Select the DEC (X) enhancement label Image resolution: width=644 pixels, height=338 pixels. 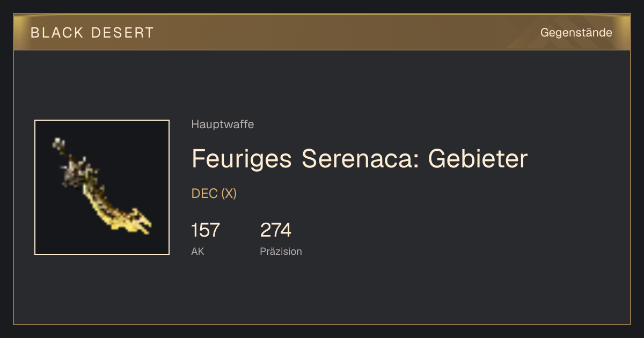214,194
